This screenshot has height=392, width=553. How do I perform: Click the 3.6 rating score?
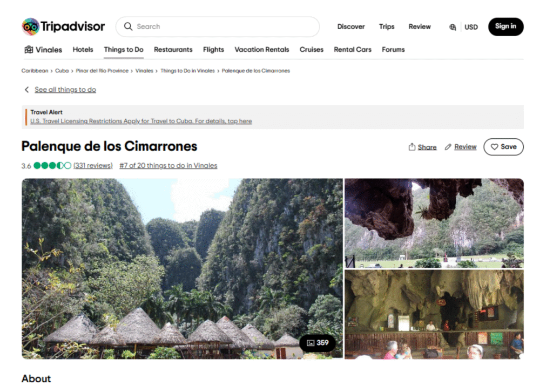click(26, 166)
